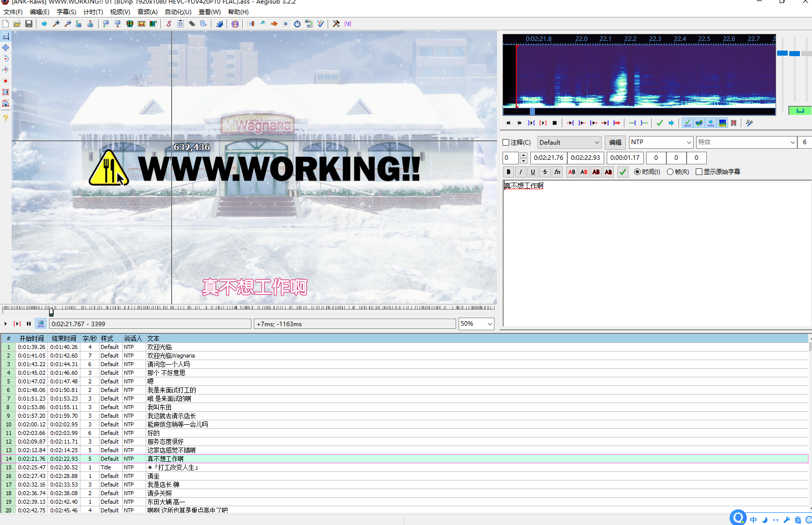Image resolution: width=812 pixels, height=525 pixels.
Task: Open the 50% video zoom dropdown
Action: (x=476, y=324)
